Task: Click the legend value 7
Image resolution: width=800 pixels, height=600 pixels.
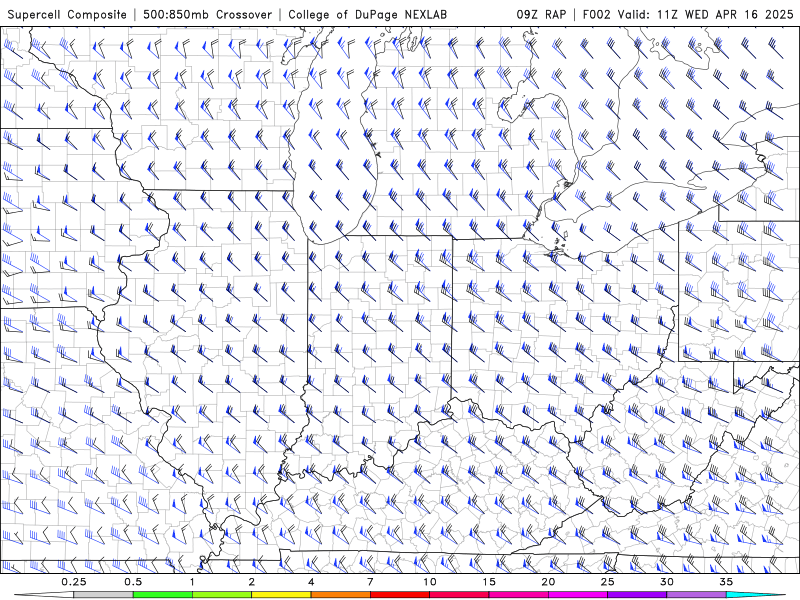Action: (x=370, y=582)
